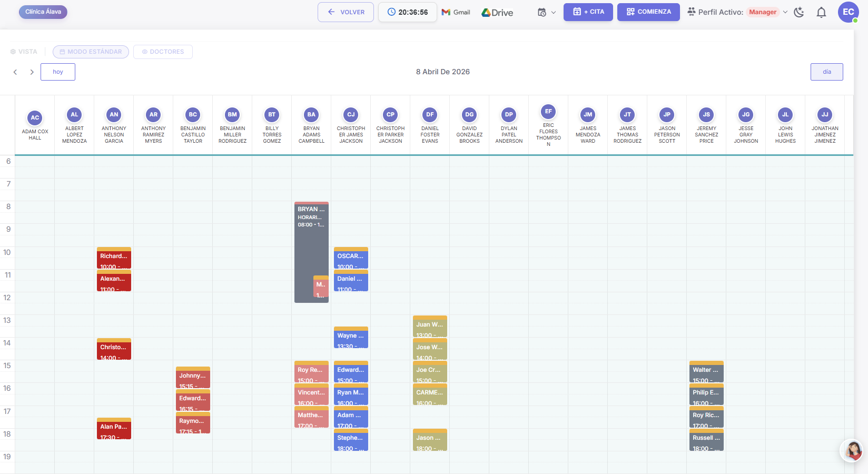This screenshot has width=868, height=474.
Task: Click the EC user profile avatar
Action: [x=848, y=12]
